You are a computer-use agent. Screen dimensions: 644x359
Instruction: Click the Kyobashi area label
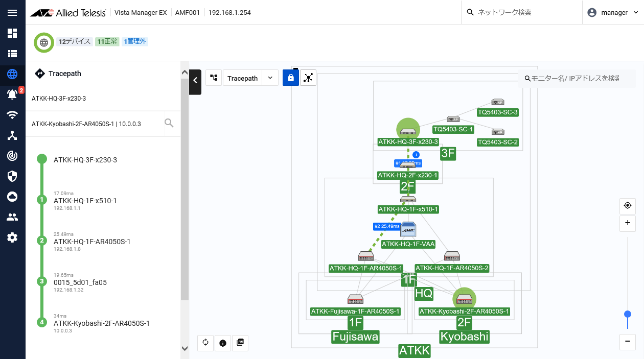(465, 337)
